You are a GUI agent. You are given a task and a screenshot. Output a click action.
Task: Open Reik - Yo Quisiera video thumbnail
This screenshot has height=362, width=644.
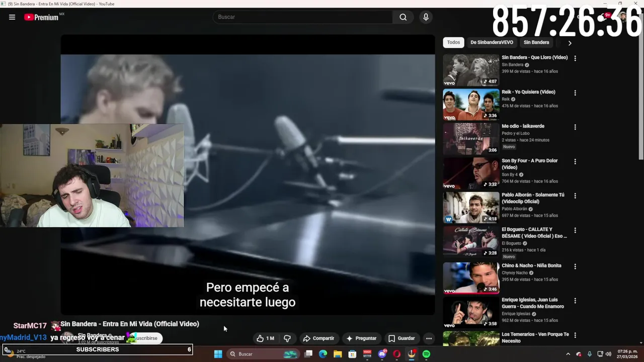tap(471, 105)
